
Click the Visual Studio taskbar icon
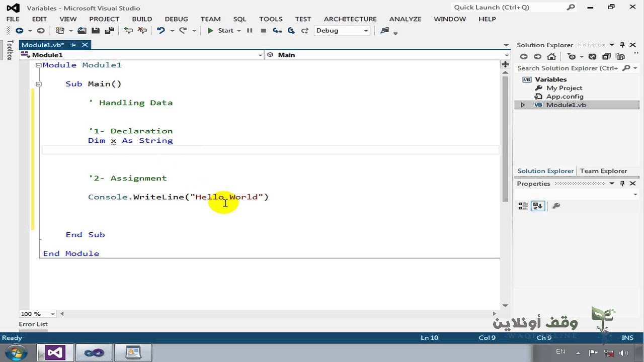pyautogui.click(x=54, y=352)
